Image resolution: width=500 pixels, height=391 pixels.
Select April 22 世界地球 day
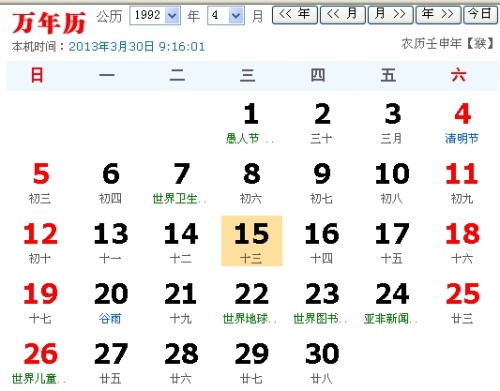(x=251, y=303)
